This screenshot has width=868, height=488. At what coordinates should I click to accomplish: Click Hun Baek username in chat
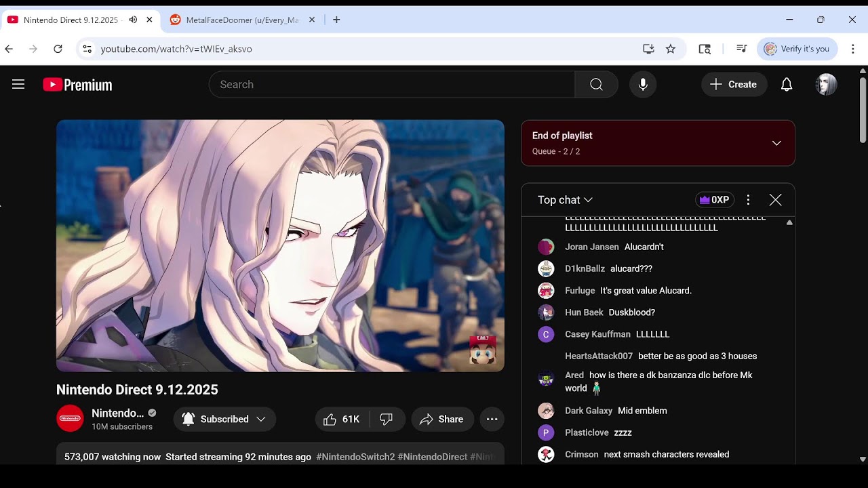[x=584, y=312]
